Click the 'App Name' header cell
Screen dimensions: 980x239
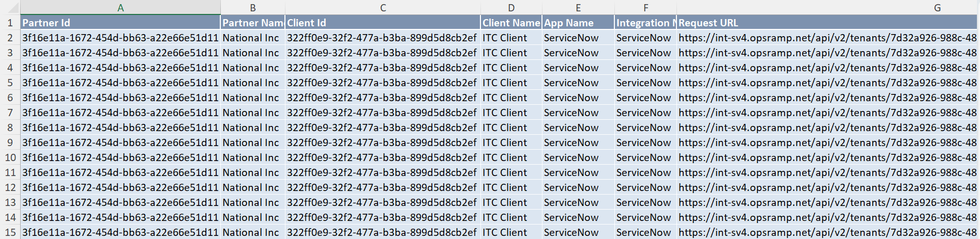tap(578, 23)
